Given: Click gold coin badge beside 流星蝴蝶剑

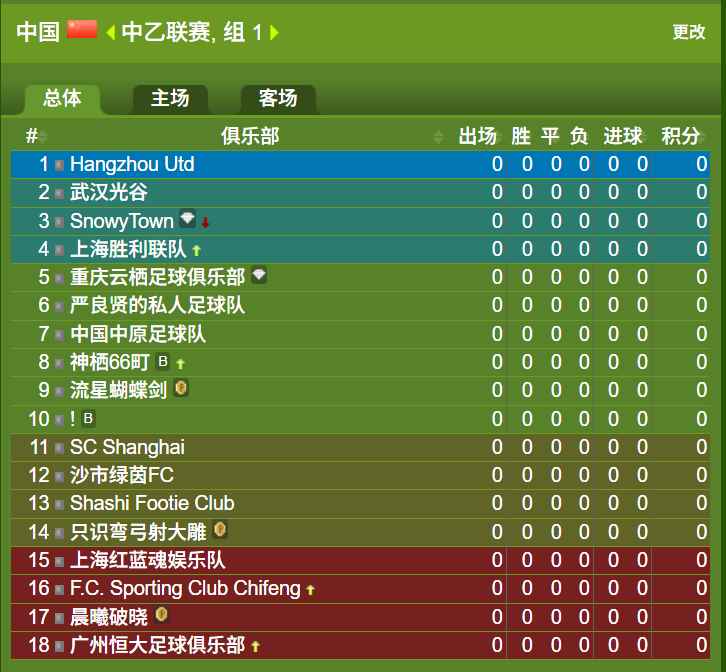Looking at the screenshot, I should (x=181, y=388).
